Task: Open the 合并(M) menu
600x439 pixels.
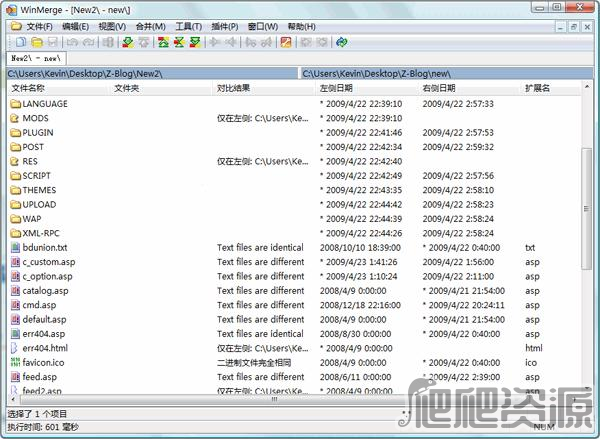Action: click(150, 27)
